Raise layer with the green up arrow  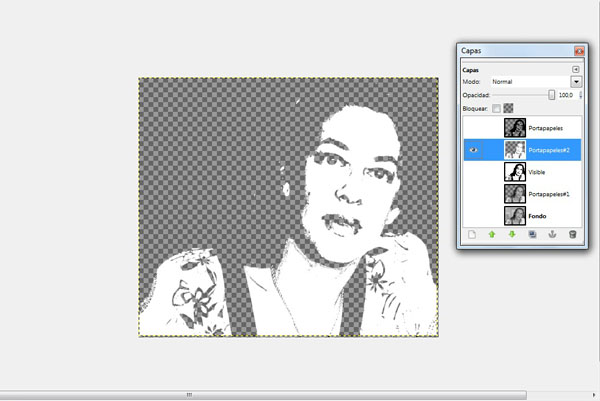tap(492, 234)
